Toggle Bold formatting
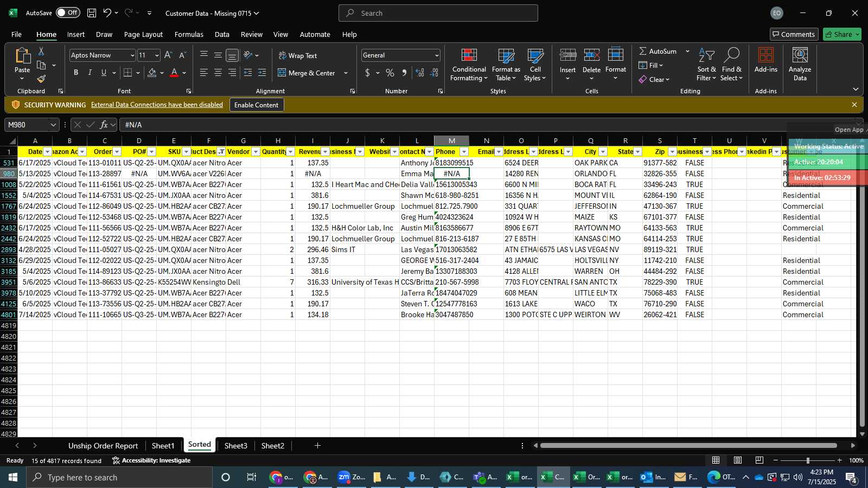This screenshot has width=868, height=488. click(76, 73)
